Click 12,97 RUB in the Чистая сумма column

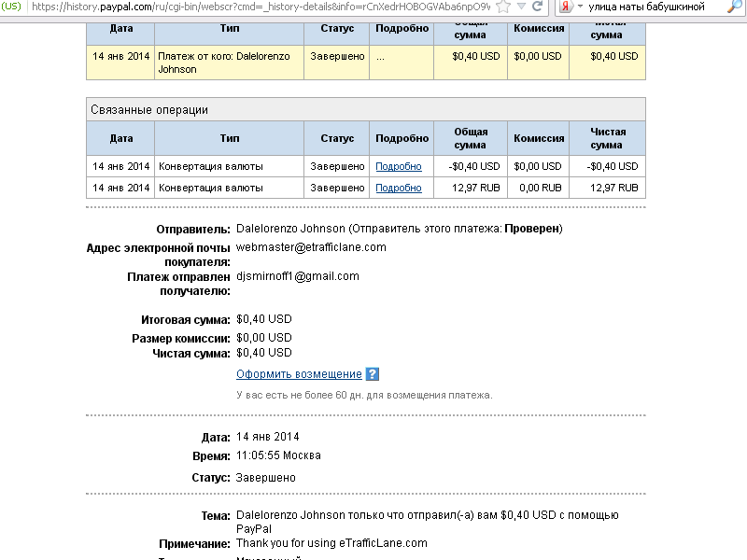(614, 188)
